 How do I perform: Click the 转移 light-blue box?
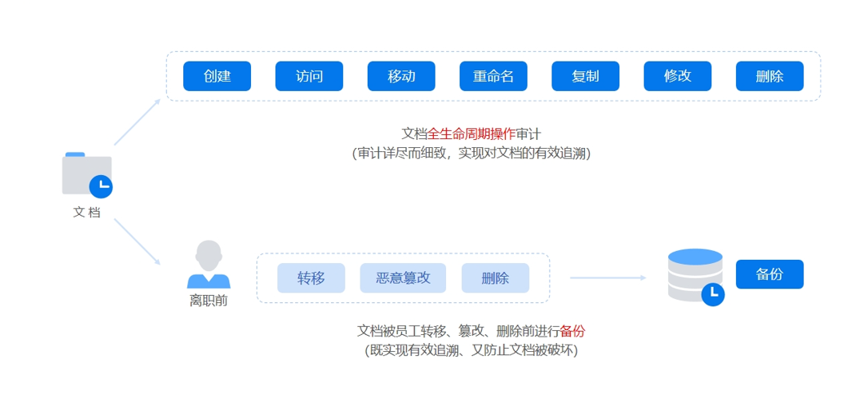(x=311, y=277)
